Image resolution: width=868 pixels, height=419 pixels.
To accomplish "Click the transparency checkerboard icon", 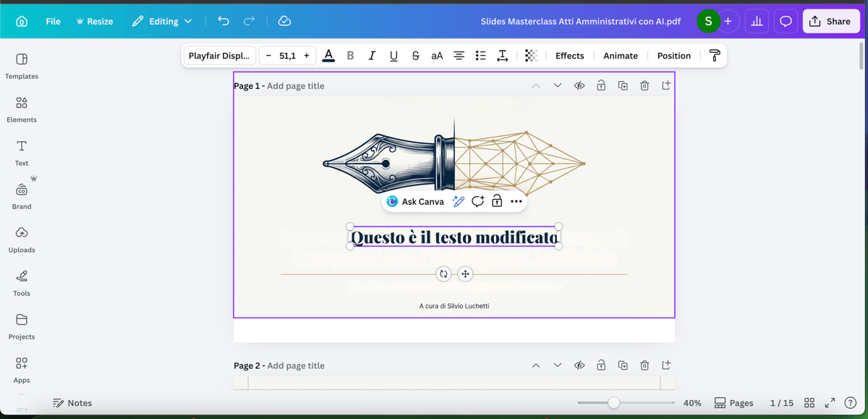I will [x=531, y=56].
